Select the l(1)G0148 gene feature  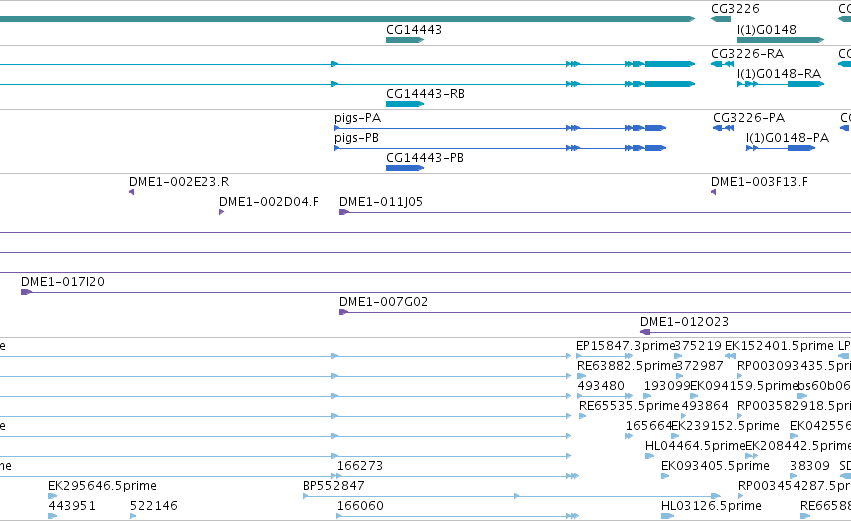[780, 40]
